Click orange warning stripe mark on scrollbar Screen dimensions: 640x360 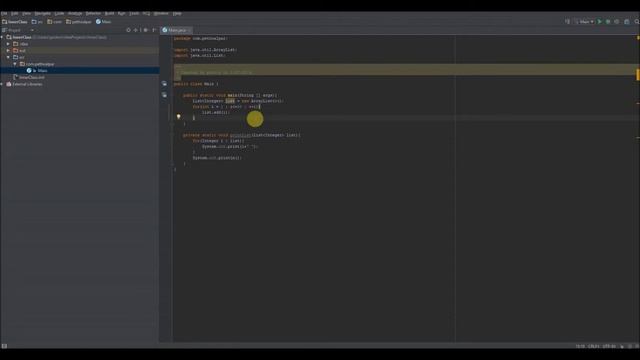click(638, 74)
